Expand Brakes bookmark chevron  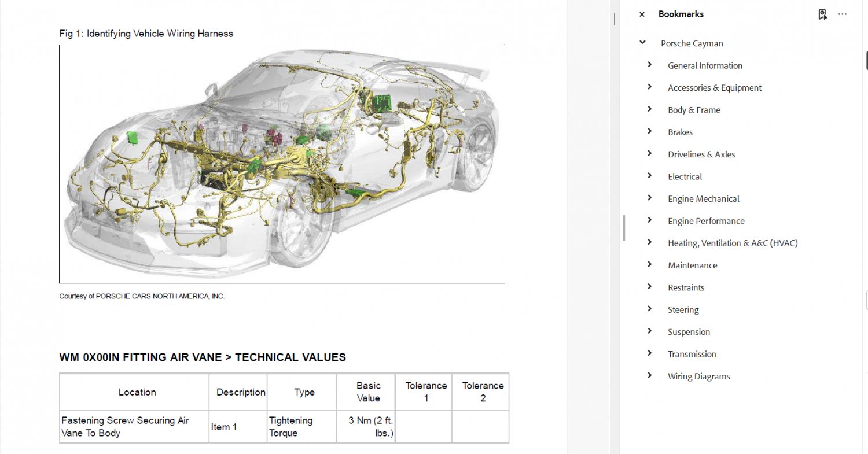[x=650, y=131]
